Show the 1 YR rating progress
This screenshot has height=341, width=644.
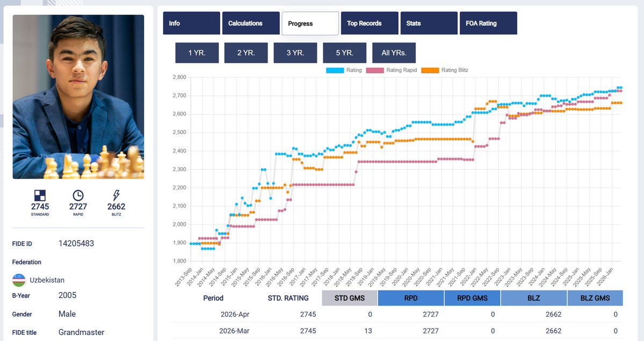tap(197, 53)
